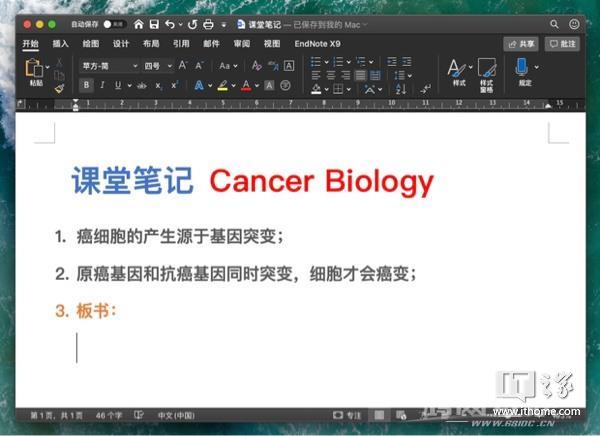Screen dimensions: 600x436
Task: Select the Format Painter brush
Action: [x=59, y=89]
